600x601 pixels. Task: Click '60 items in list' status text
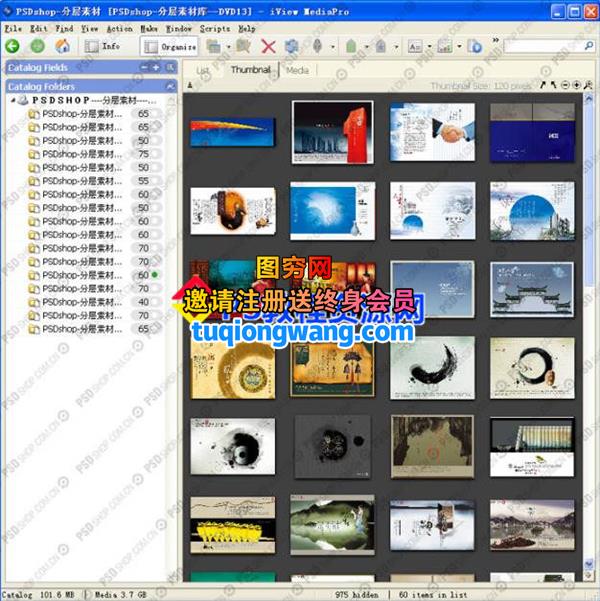[x=432, y=594]
